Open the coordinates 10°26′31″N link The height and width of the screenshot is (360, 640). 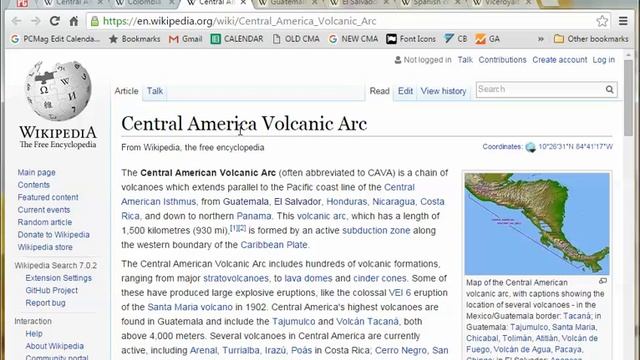click(576, 147)
